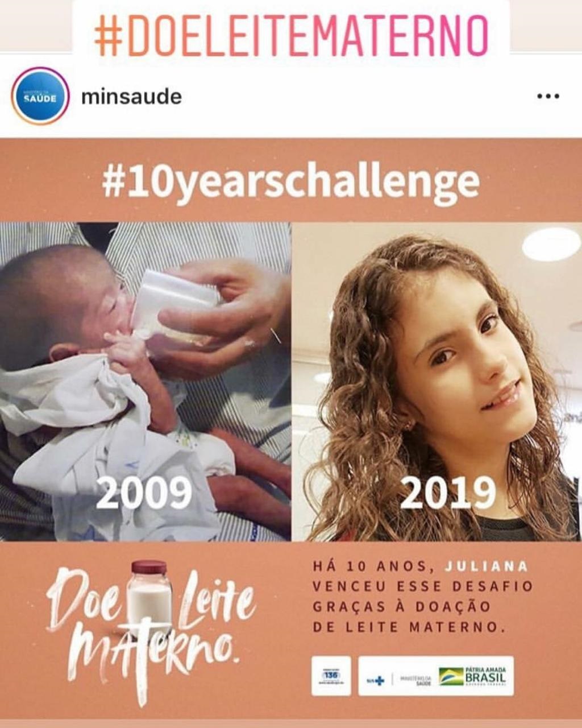
Task: Open the minsaude profile avatar
Action: pyautogui.click(x=40, y=96)
